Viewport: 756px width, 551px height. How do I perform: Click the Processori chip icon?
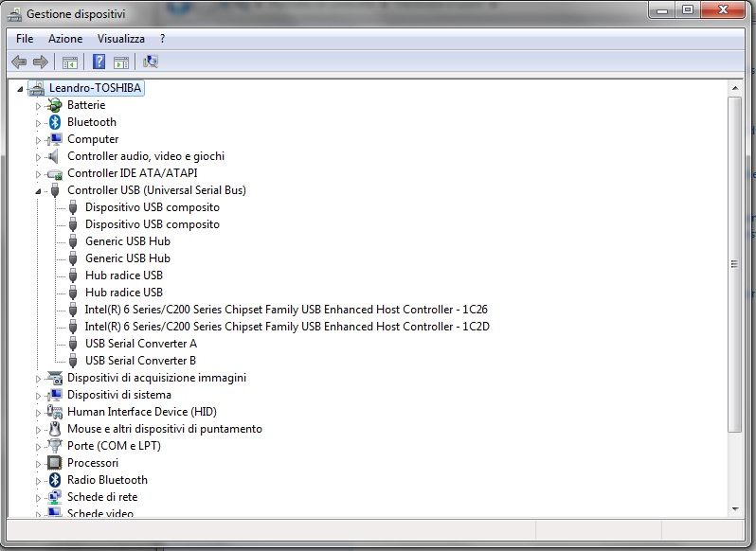[55, 463]
